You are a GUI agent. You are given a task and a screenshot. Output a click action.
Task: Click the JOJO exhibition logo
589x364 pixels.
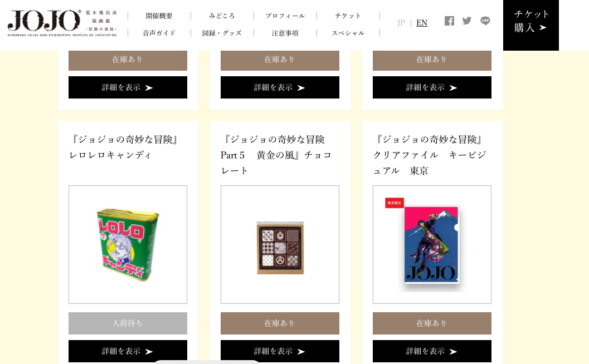click(62, 23)
